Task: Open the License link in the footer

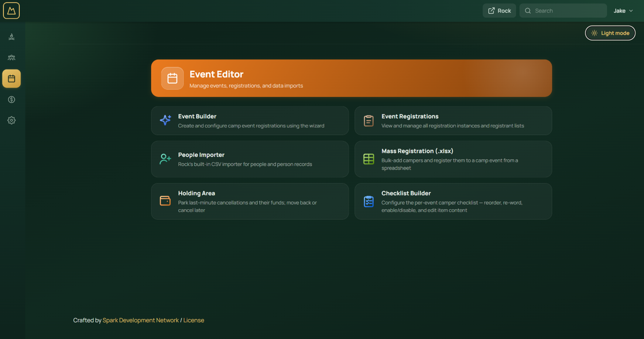Action: [x=193, y=320]
